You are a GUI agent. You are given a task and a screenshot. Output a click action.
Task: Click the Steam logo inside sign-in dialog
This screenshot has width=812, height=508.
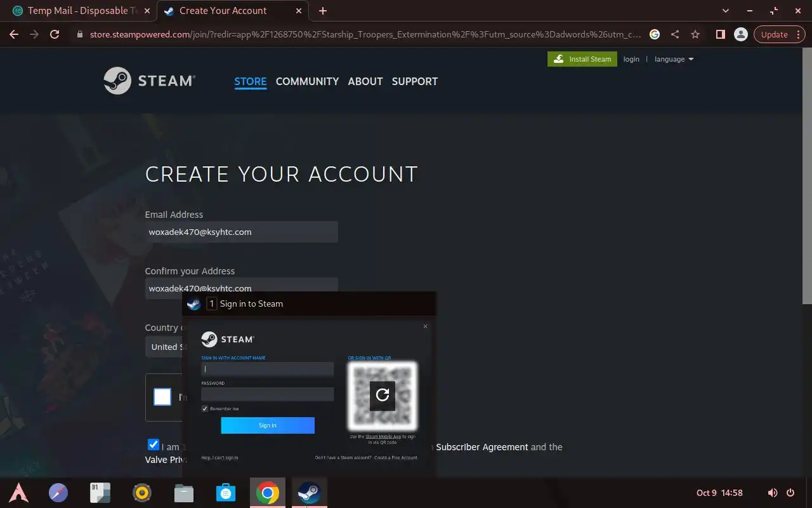228,339
